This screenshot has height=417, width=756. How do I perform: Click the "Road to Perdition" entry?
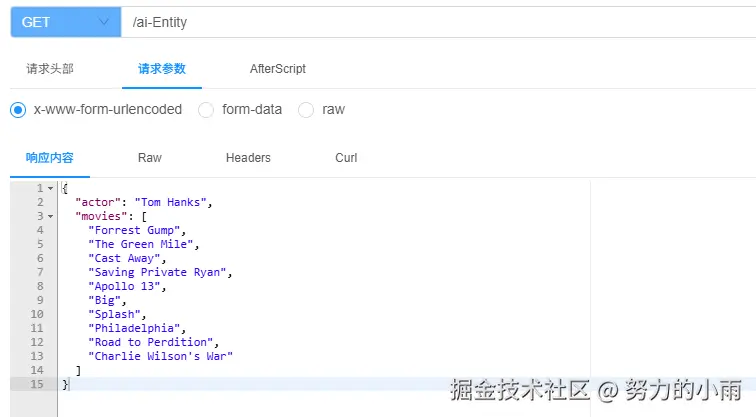pos(151,342)
